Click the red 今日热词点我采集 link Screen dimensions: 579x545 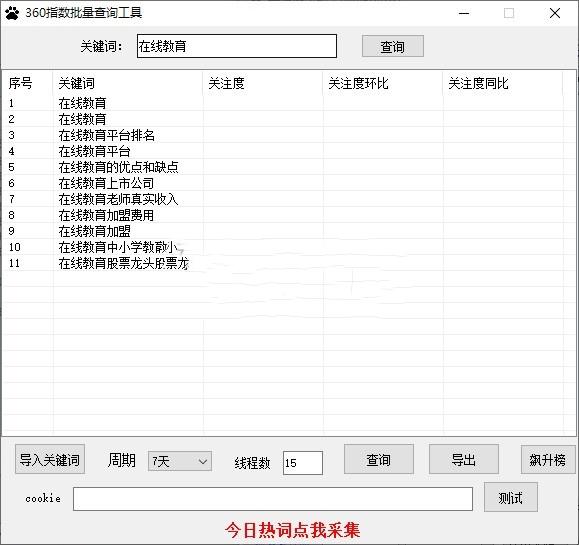[292, 530]
